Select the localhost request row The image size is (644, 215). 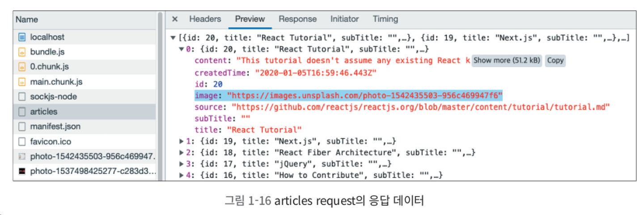tap(85, 37)
